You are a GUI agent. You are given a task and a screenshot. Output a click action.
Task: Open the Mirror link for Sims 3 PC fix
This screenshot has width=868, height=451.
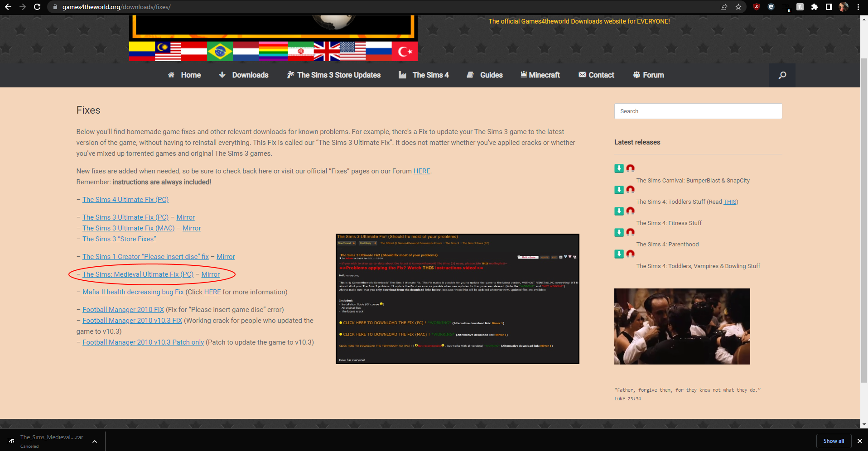(186, 217)
